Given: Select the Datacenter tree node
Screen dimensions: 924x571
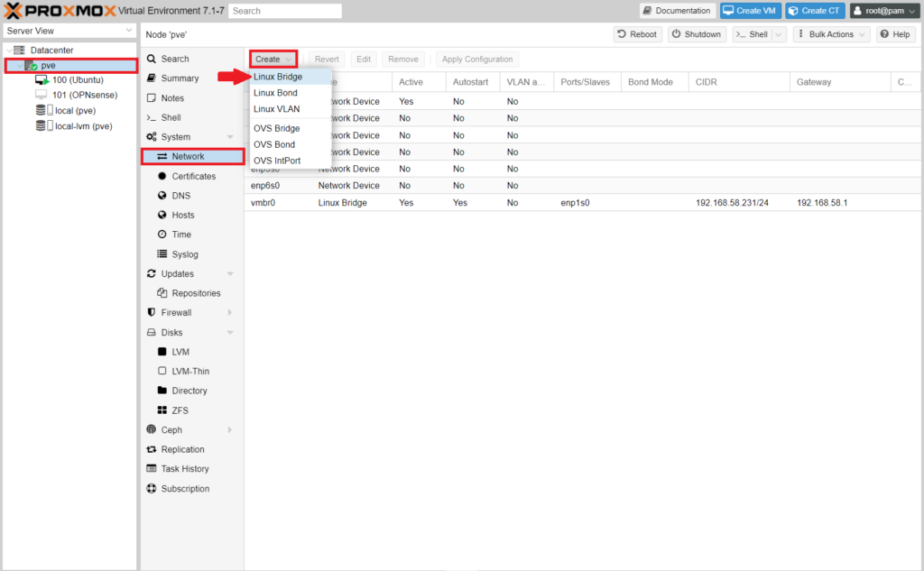Looking at the screenshot, I should point(51,51).
